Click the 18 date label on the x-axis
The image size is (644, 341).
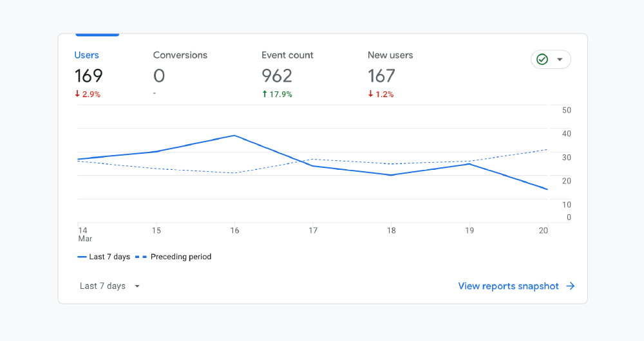[x=391, y=230]
